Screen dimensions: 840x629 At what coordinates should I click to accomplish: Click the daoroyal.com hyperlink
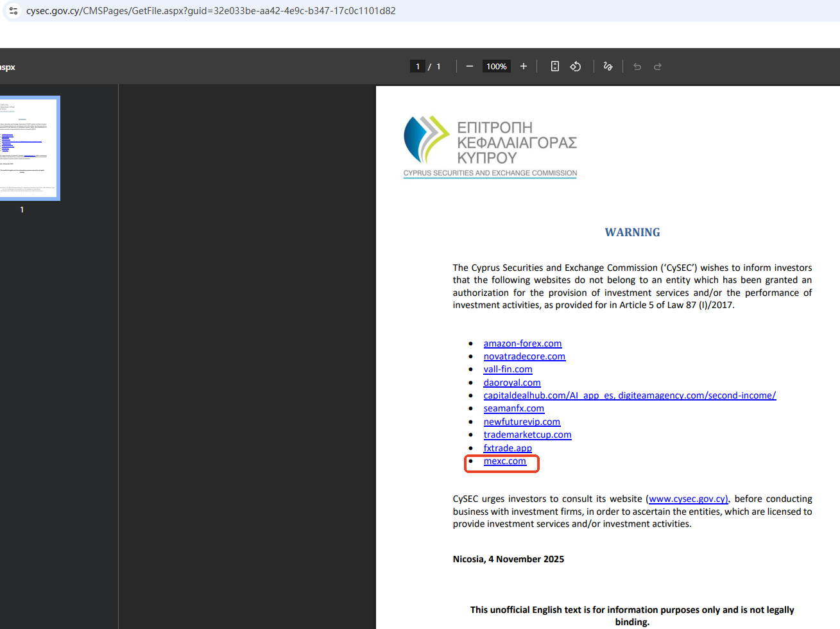(x=512, y=383)
